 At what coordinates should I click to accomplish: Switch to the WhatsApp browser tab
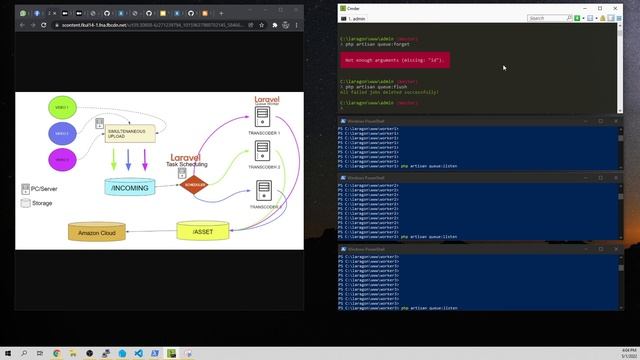pyautogui.click(x=23, y=13)
